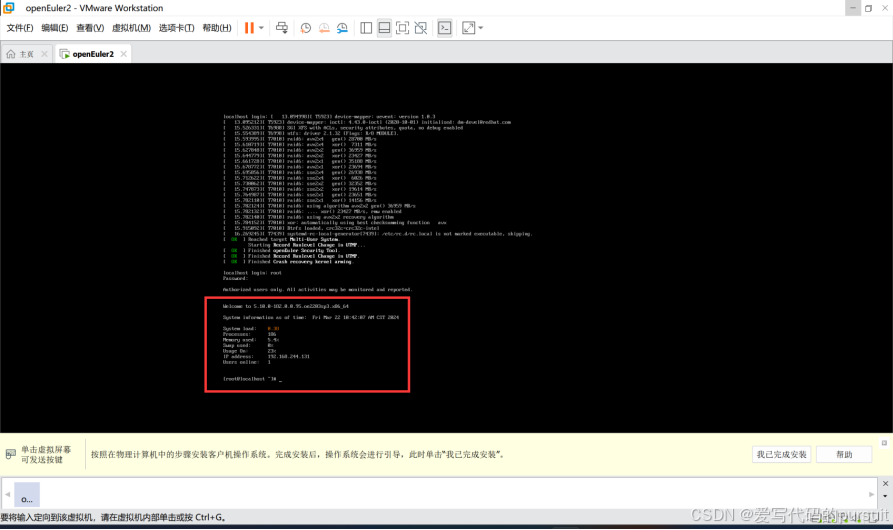Open the 文件(F) menu
This screenshot has width=893, height=530.
pos(20,28)
